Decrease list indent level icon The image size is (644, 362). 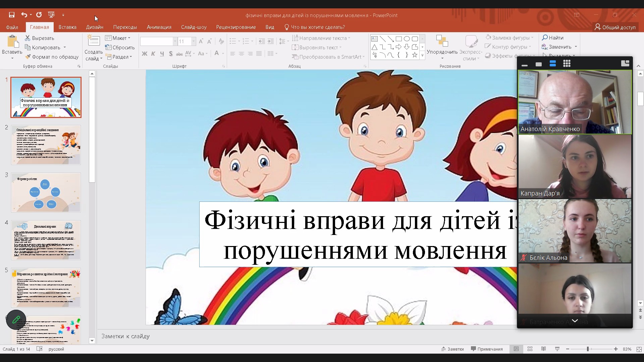[x=262, y=42]
